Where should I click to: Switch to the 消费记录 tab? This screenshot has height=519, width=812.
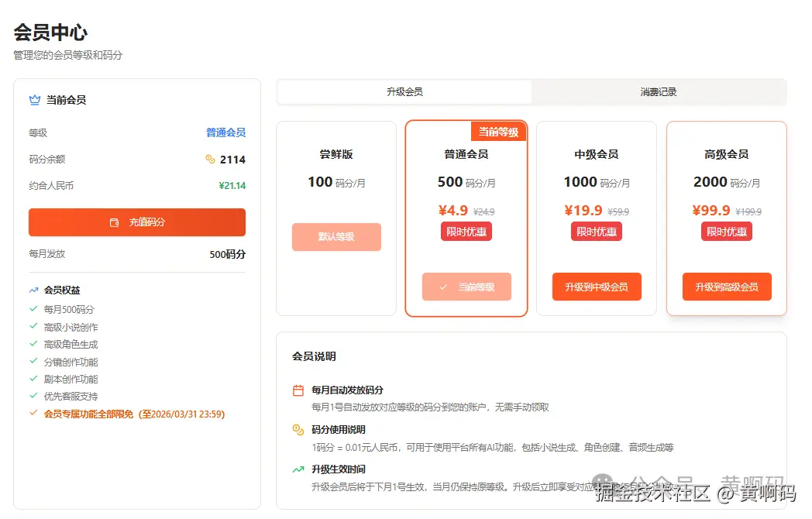click(659, 92)
